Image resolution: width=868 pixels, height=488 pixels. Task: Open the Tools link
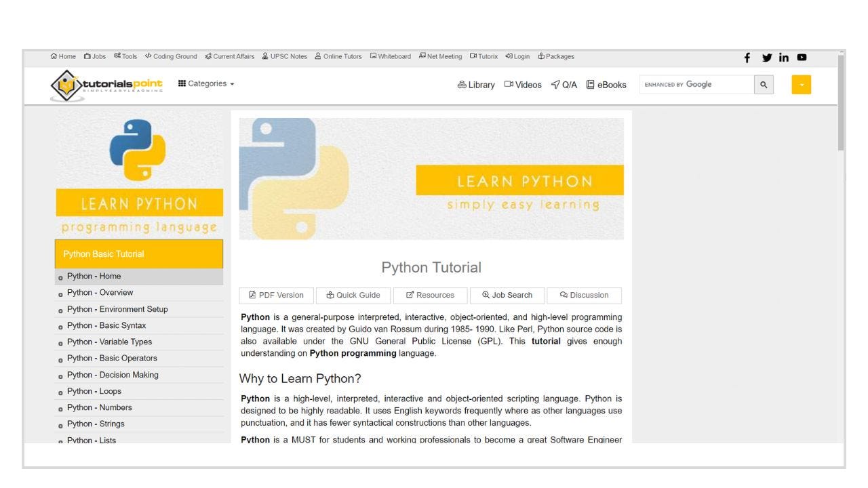pyautogui.click(x=125, y=56)
